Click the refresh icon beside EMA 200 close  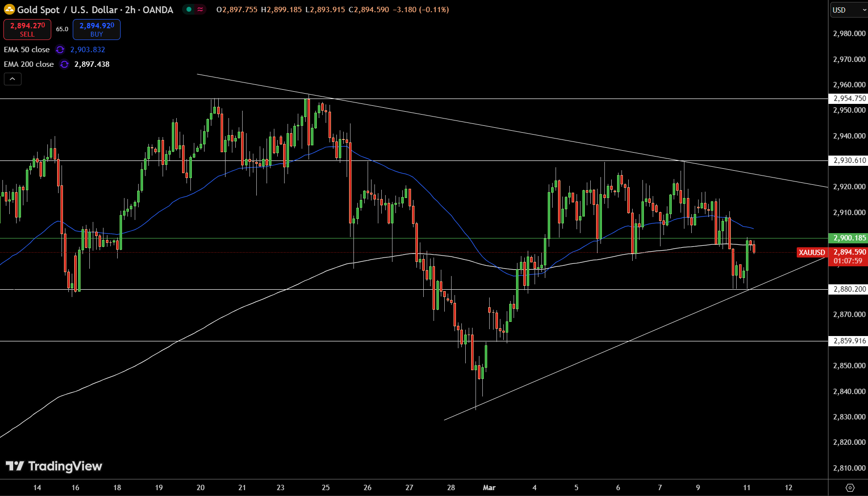[x=64, y=64]
